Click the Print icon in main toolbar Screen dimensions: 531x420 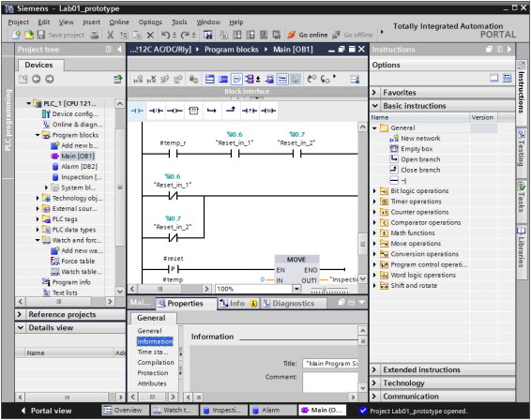tap(95, 35)
